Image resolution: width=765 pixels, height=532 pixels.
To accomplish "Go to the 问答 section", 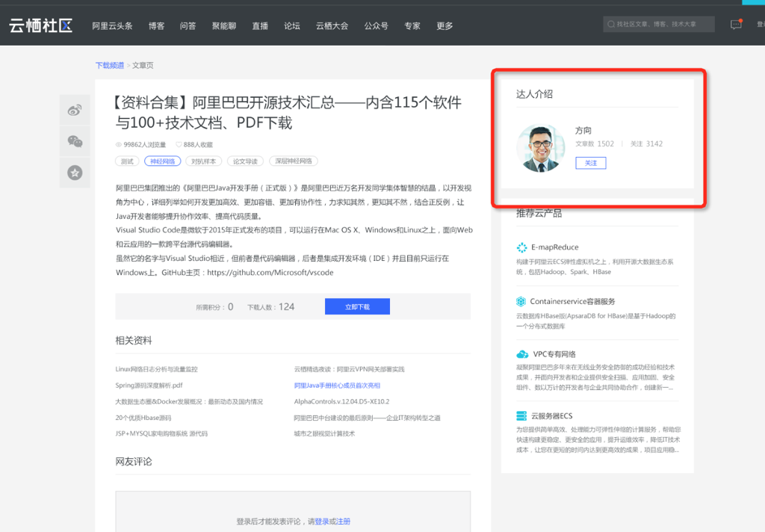I will (x=188, y=26).
